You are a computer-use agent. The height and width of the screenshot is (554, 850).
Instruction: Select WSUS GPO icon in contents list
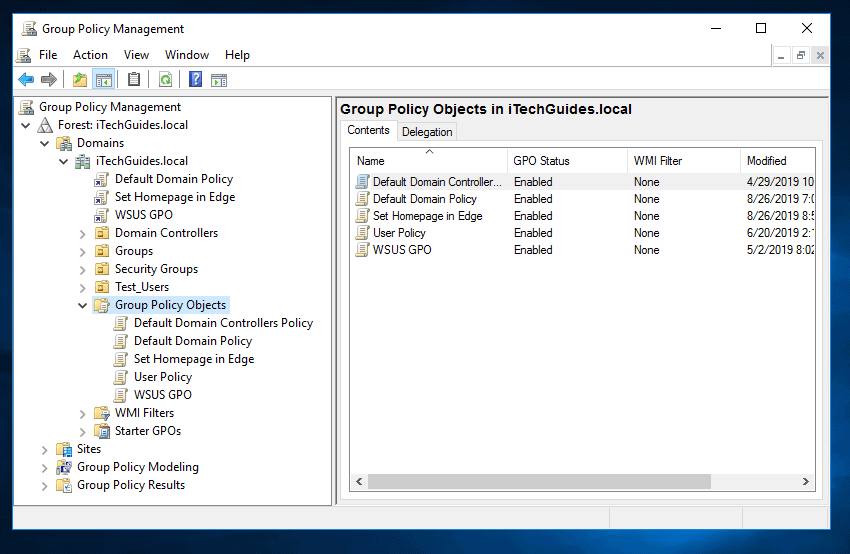(x=363, y=250)
